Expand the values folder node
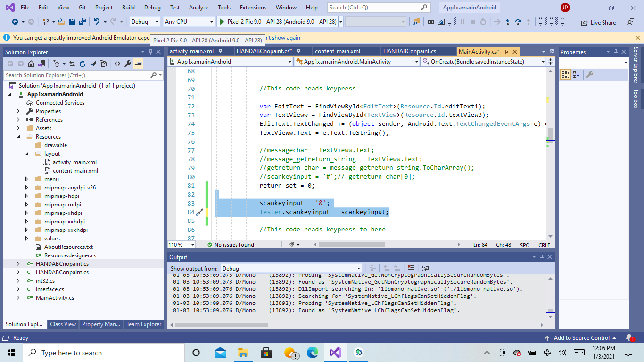Screen dimensions: 644x362 (x=27, y=239)
